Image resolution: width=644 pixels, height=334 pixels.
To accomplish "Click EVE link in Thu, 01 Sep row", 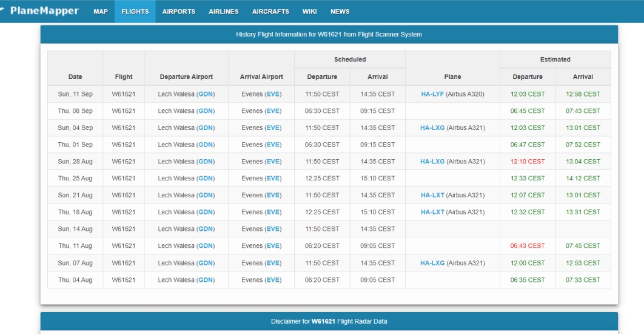I will point(273,145).
